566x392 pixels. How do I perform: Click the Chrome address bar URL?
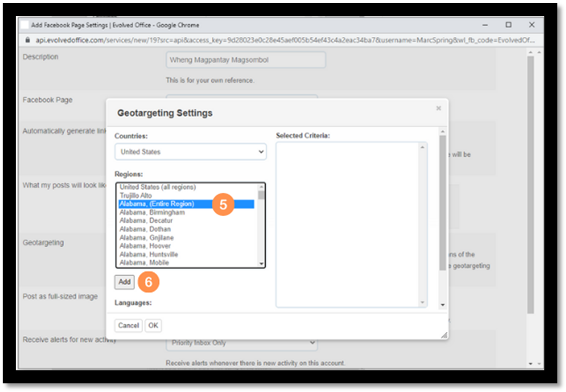click(285, 40)
